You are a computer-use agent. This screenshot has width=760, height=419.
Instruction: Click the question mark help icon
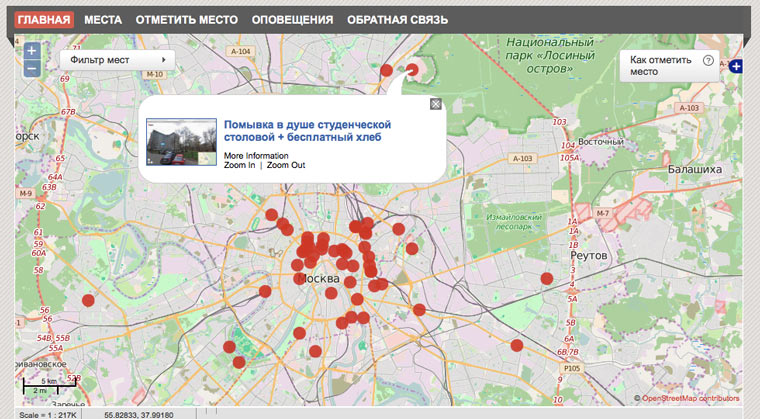[708, 61]
